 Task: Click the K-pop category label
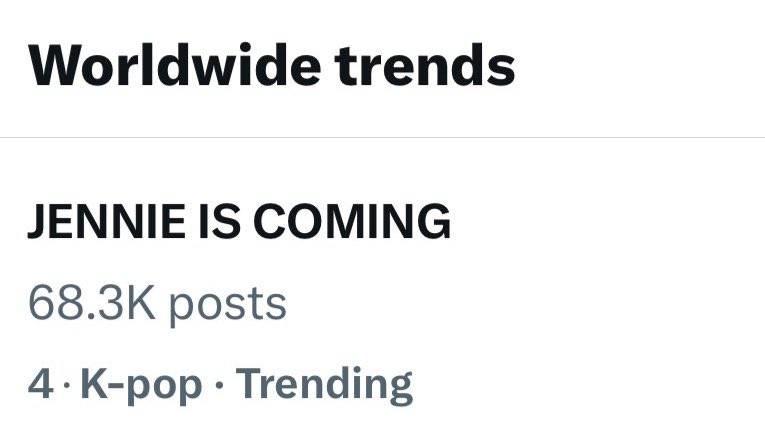pos(140,384)
